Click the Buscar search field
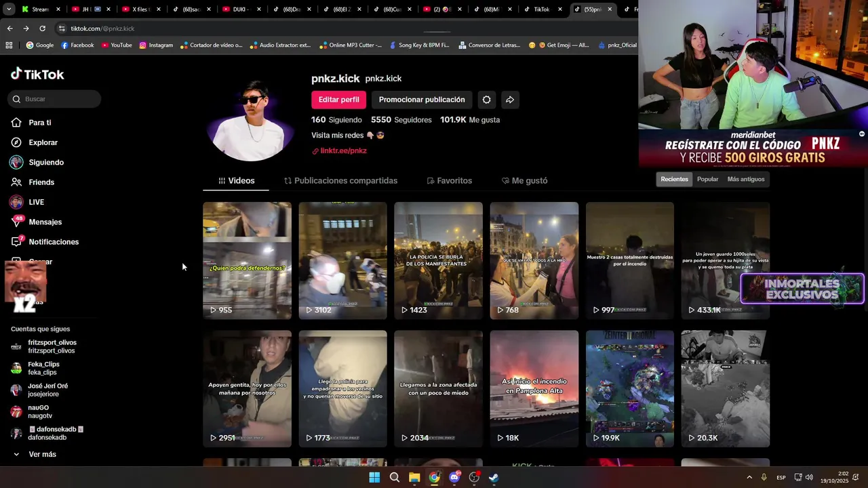Screen dimensions: 868x488 tap(55, 99)
